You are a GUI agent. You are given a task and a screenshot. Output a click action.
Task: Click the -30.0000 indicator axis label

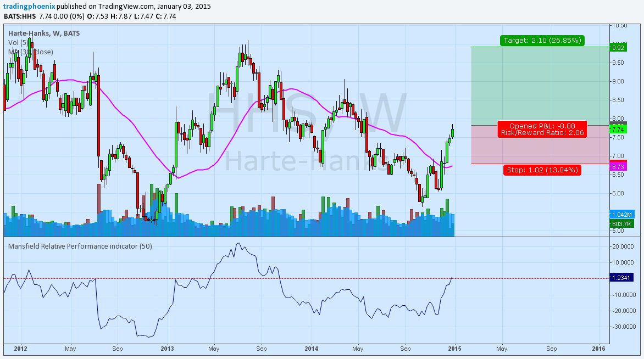pyautogui.click(x=623, y=327)
